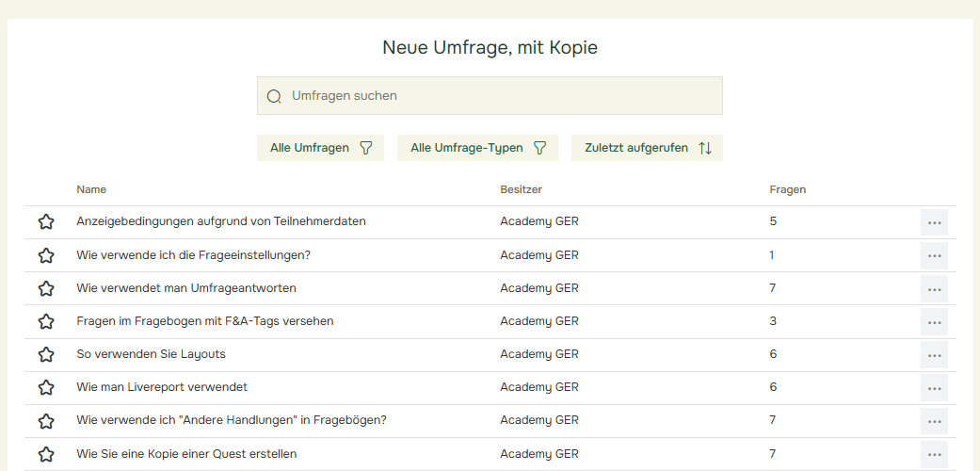
Task: Click question count 3 in F&A-Tags row
Action: (x=773, y=321)
